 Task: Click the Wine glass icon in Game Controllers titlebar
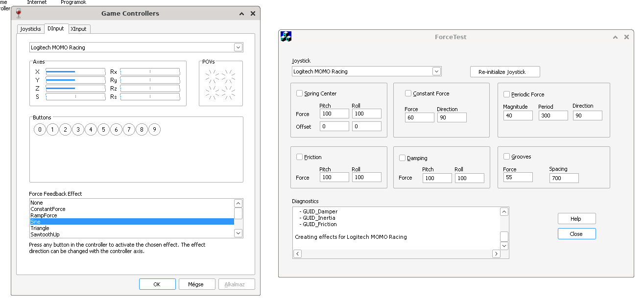tap(19, 14)
